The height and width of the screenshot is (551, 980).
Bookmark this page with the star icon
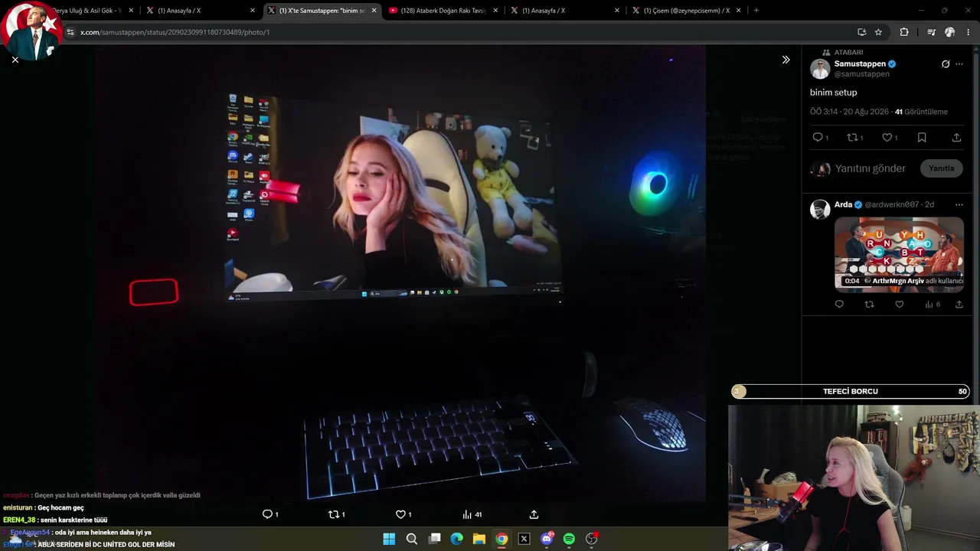[878, 32]
